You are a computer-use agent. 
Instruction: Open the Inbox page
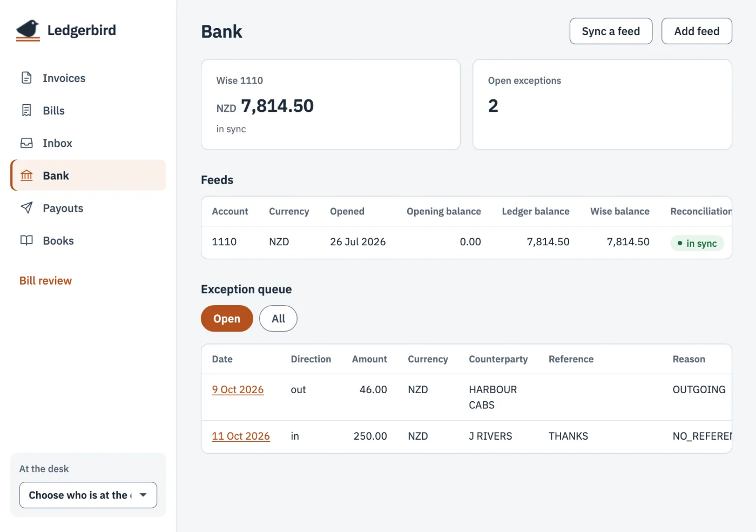tap(88, 143)
